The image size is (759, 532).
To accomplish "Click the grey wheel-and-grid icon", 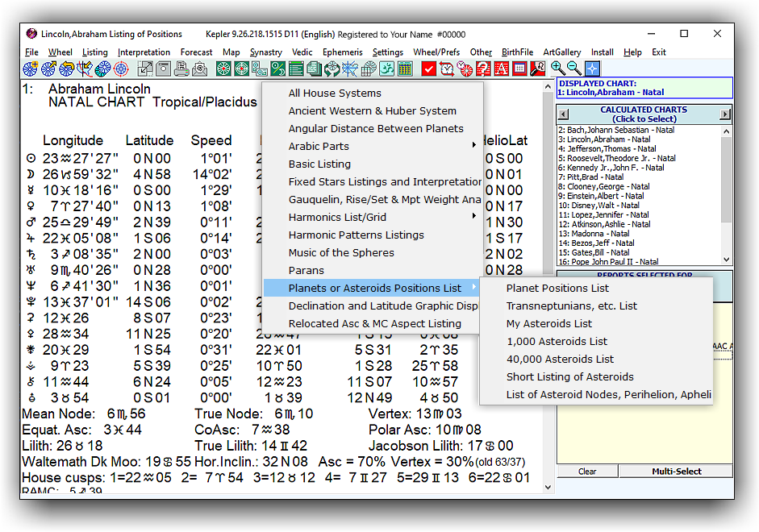I will click(369, 69).
